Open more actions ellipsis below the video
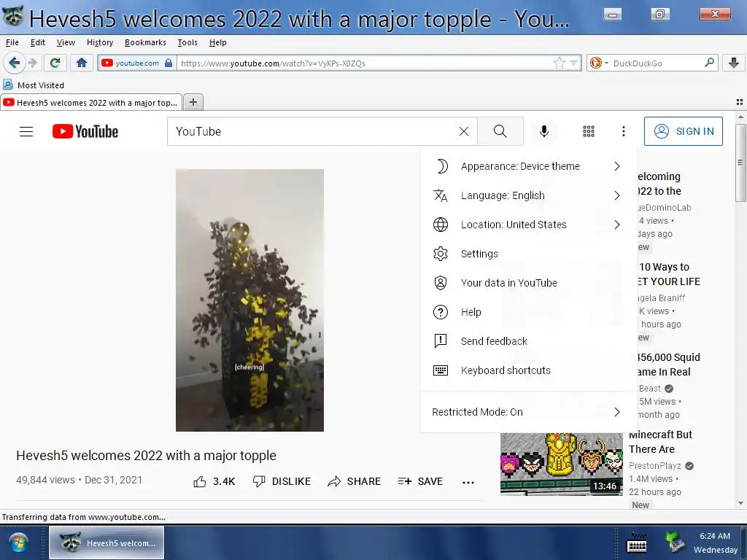Image resolution: width=747 pixels, height=560 pixels. pyautogui.click(x=468, y=483)
